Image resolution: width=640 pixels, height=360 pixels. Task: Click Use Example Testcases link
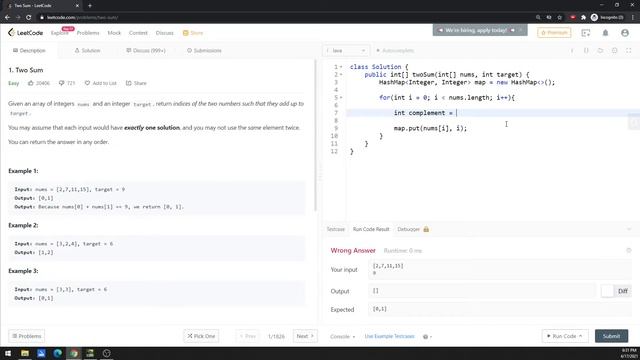pos(389,336)
